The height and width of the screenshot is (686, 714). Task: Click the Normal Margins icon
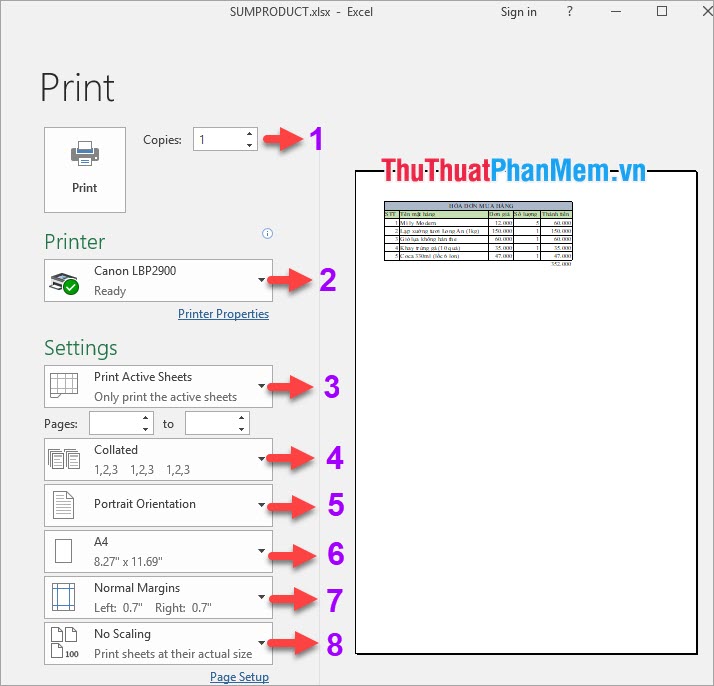[x=63, y=597]
